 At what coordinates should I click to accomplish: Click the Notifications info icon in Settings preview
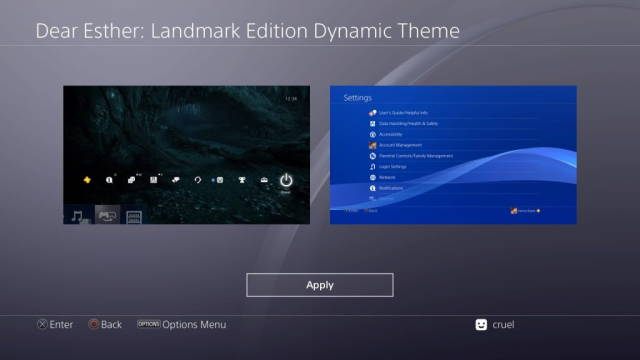click(373, 188)
